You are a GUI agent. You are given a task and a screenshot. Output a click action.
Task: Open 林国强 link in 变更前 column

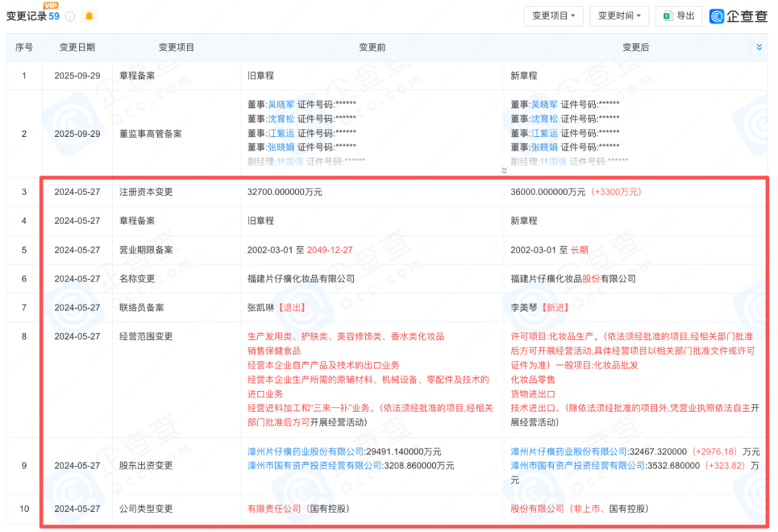pyautogui.click(x=290, y=162)
